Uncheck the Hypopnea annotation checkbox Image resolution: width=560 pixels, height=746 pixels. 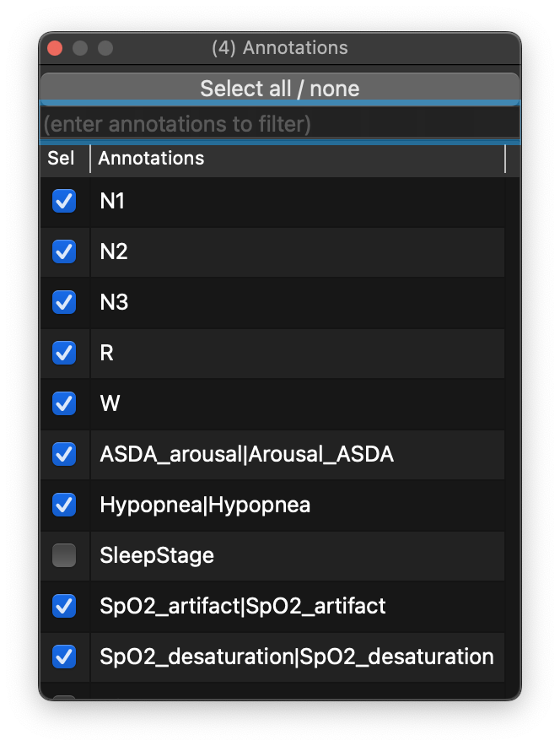click(x=64, y=505)
